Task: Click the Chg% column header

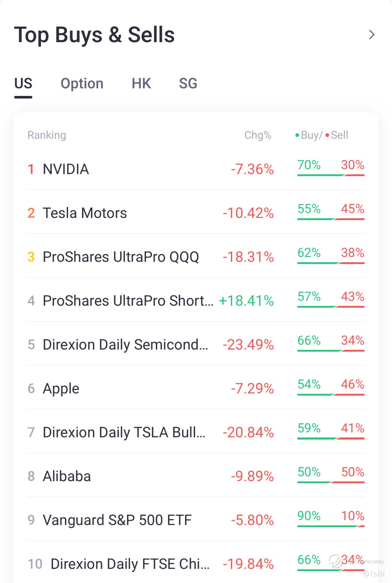Action: (x=257, y=135)
